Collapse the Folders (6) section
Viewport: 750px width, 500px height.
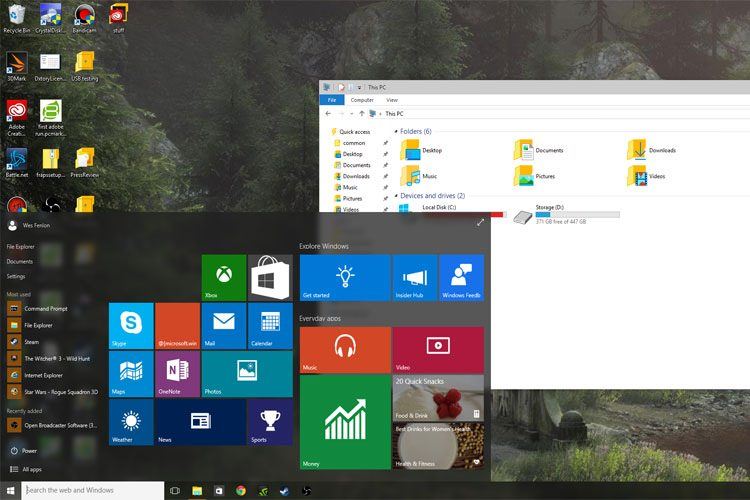click(x=395, y=131)
